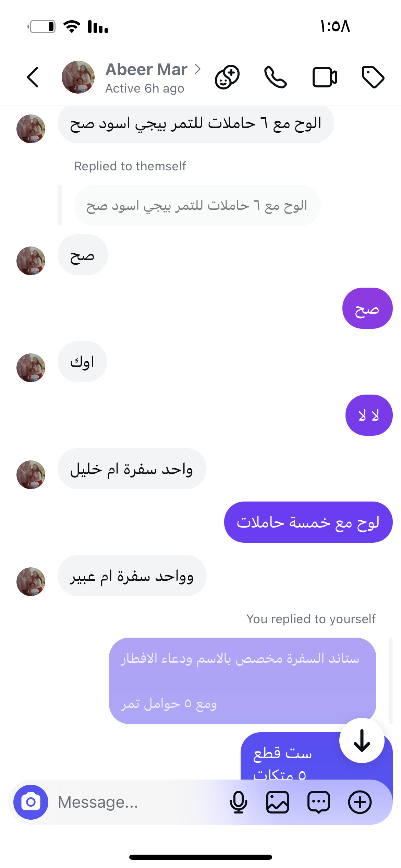The image size is (401, 868).
Task: Open the avatar sticker creation icon
Action: [227, 77]
